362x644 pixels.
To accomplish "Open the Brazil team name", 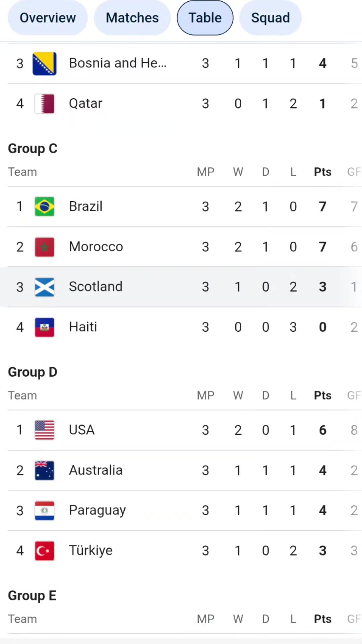I will (86, 206).
